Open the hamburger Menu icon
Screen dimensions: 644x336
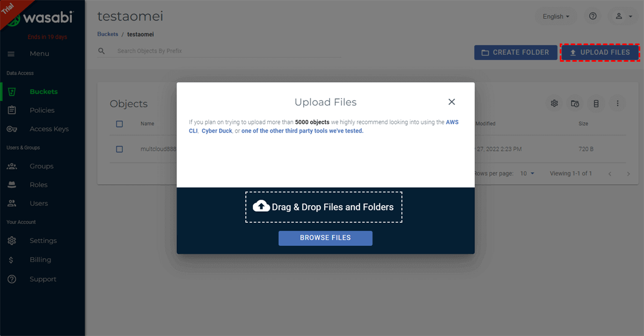point(11,54)
